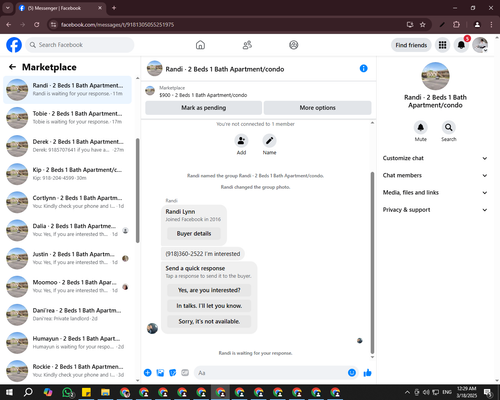Attach a photo using the image icon
The width and height of the screenshot is (500, 400).
[160, 373]
